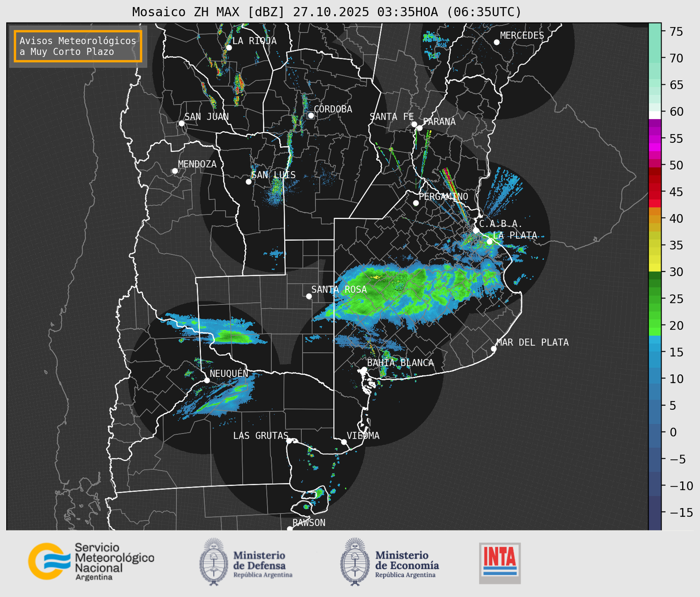Screen dimensions: 700x597
Task: Click the 30 dBZ colorbar label
Action: point(676,272)
